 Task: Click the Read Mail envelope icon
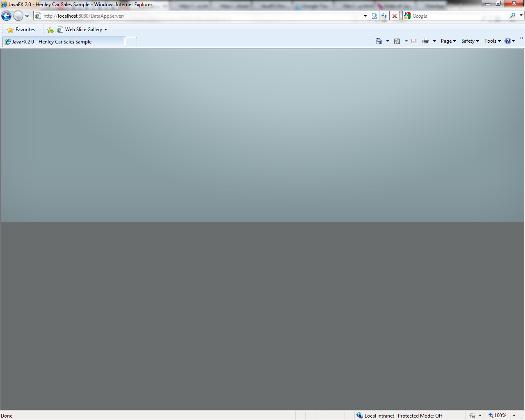tap(414, 41)
